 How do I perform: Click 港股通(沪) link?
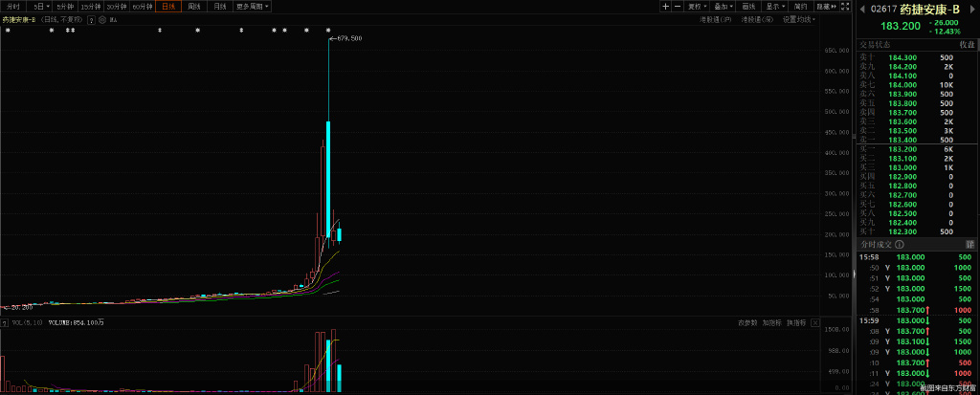click(x=715, y=20)
